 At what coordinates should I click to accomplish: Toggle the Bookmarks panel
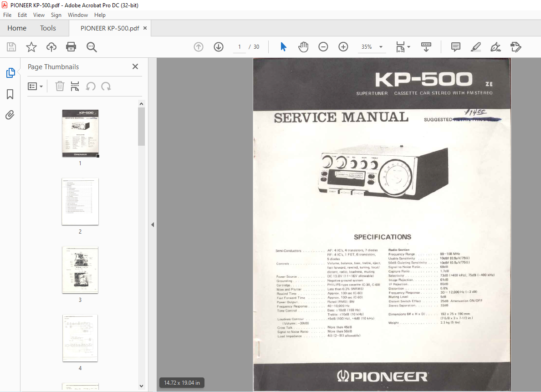click(x=10, y=94)
